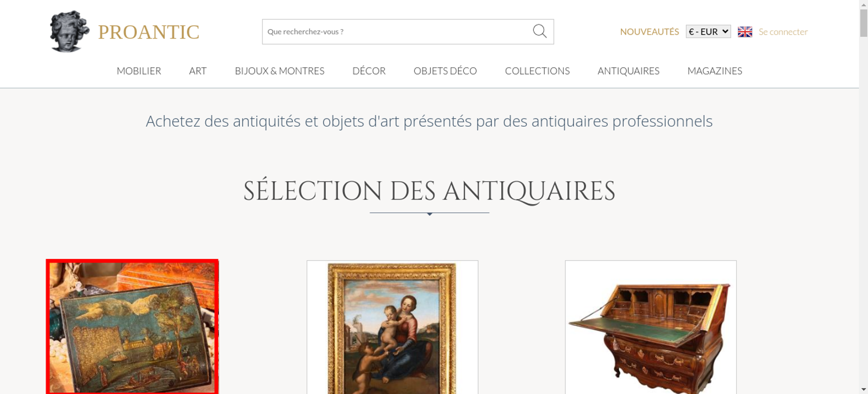Open the OBJETS DÉCO menu
The image size is (868, 394).
(445, 71)
